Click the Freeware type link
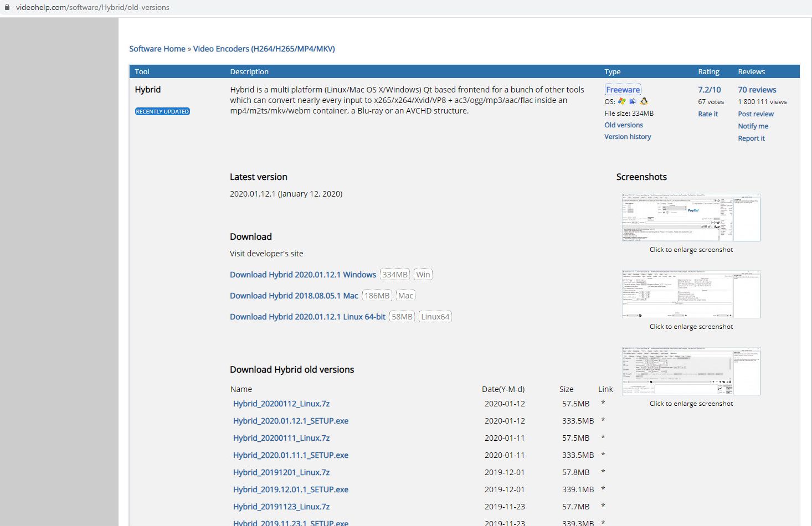This screenshot has width=812, height=526. [623, 90]
